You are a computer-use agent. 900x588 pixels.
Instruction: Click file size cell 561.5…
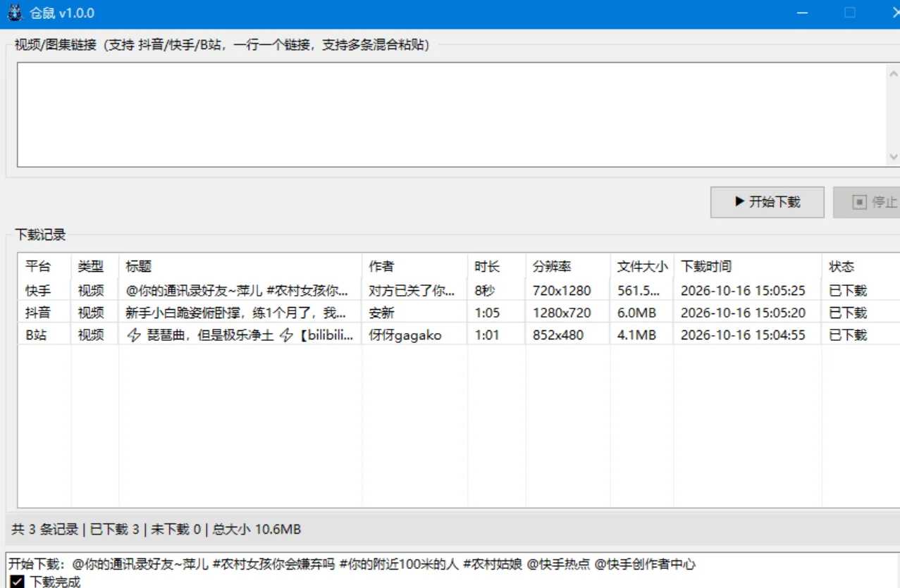639,290
